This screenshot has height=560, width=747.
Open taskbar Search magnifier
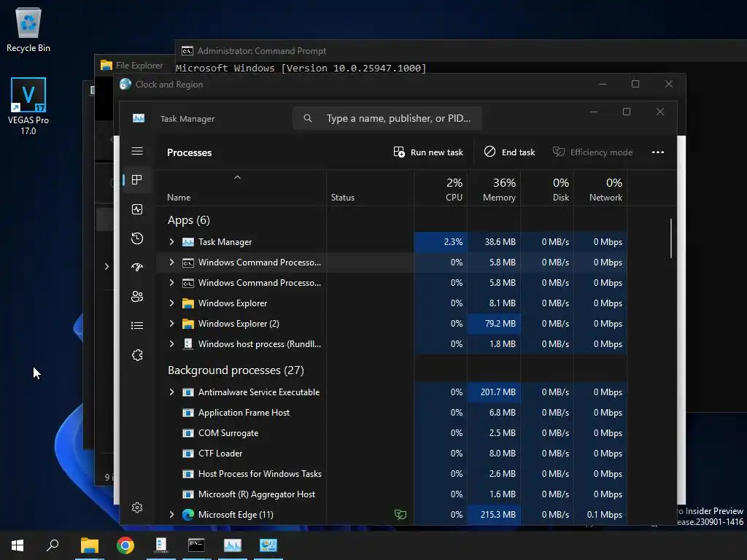53,545
